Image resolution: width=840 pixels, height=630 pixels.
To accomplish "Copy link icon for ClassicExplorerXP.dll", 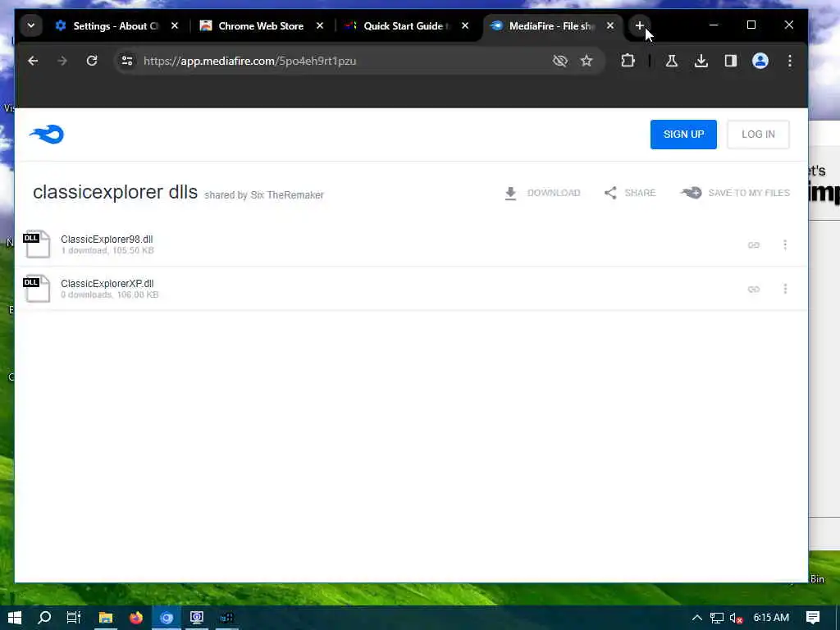I will coord(754,290).
